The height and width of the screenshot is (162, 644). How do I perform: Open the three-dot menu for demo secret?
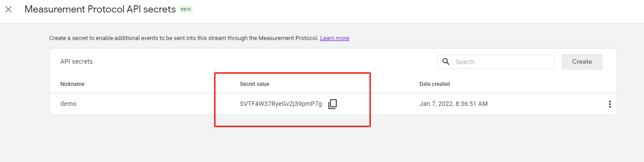tap(609, 104)
